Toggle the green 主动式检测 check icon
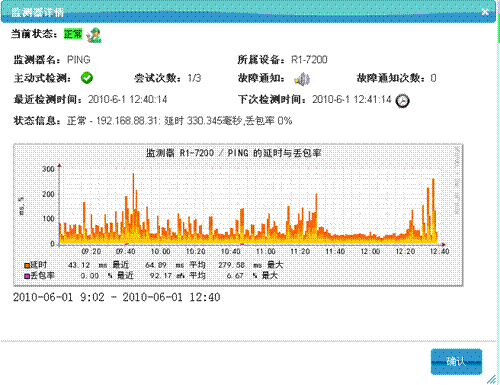Viewport: 500px width, 385px height. pos(87,78)
